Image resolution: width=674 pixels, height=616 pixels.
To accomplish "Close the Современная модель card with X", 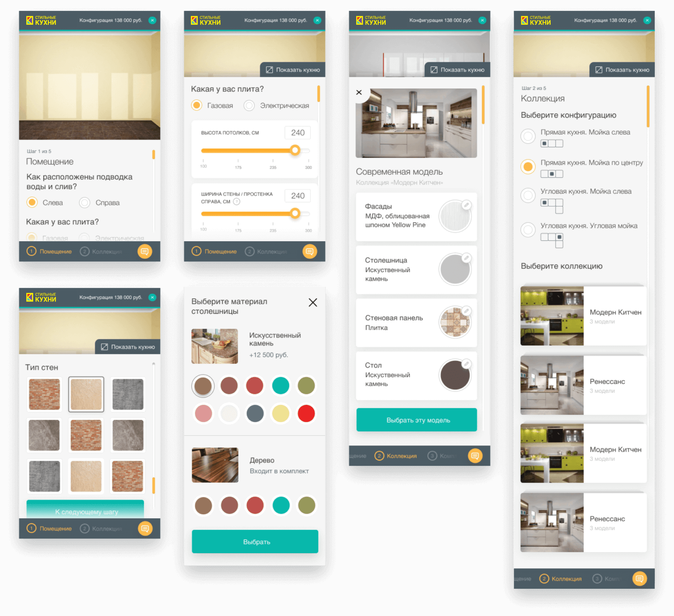I will (x=359, y=92).
